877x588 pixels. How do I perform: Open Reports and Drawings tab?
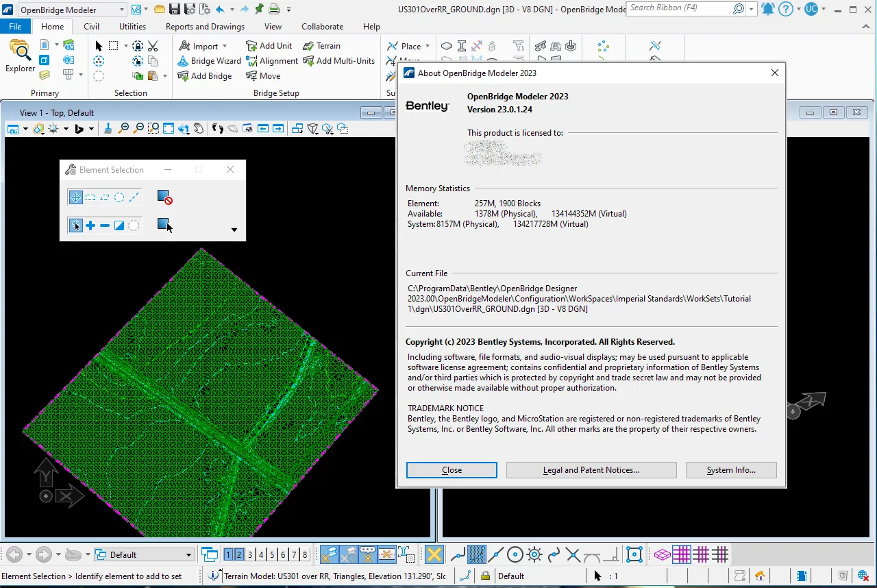tap(205, 27)
